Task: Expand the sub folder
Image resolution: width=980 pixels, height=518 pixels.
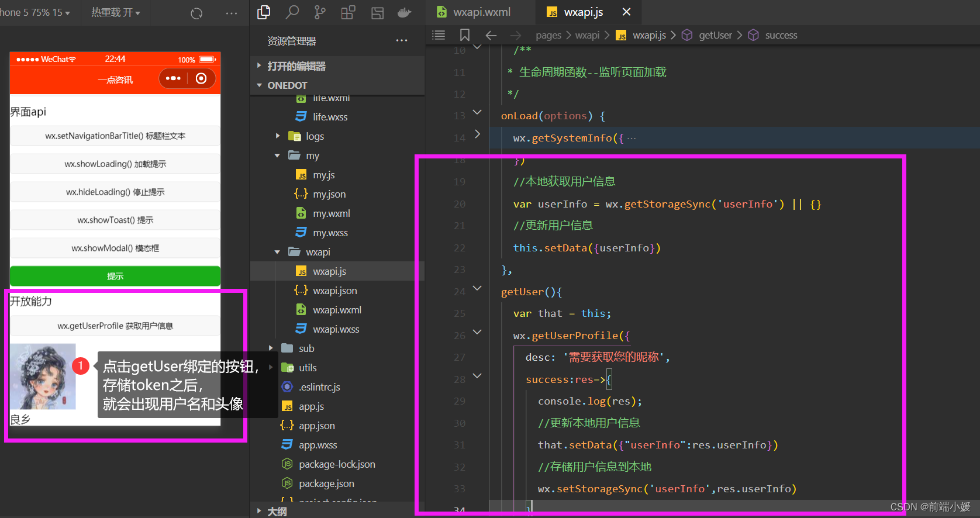Action: (x=271, y=348)
